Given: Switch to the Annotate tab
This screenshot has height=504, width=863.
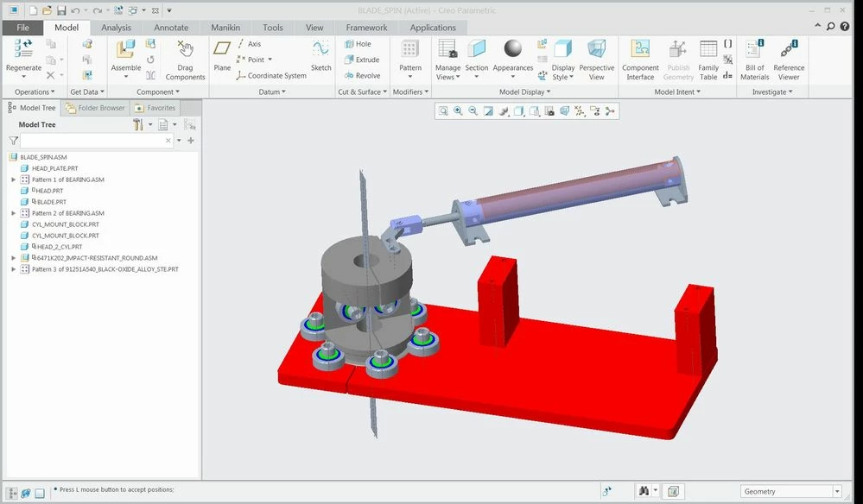Looking at the screenshot, I should click(x=171, y=28).
